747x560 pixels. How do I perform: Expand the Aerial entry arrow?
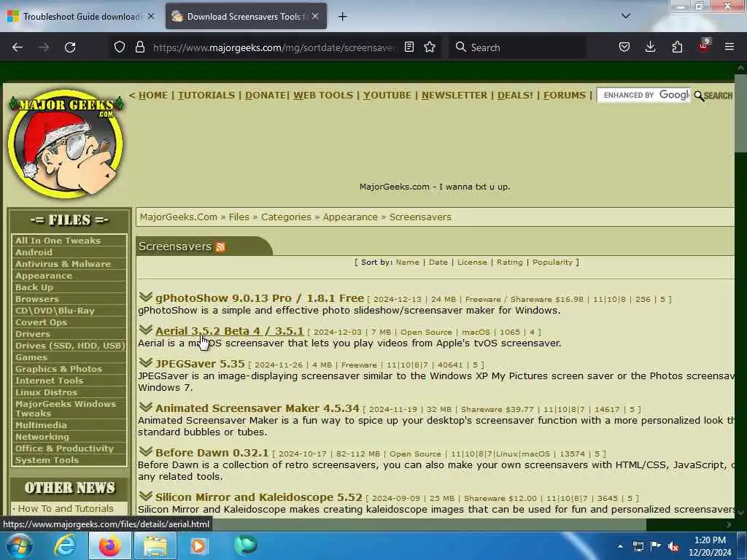pyautogui.click(x=145, y=330)
